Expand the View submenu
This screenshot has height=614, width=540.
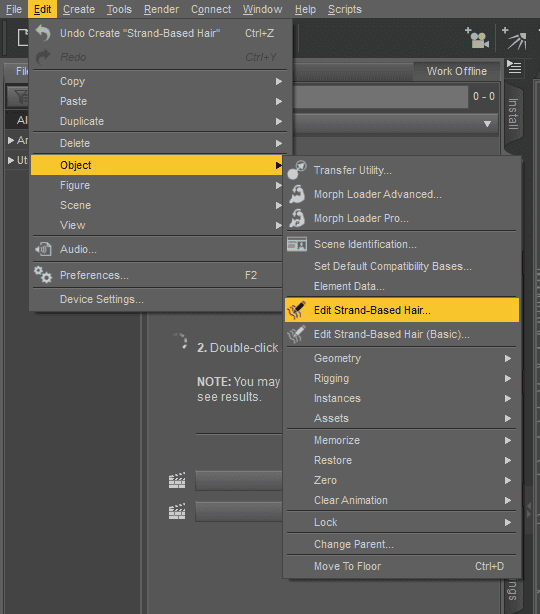pos(157,225)
